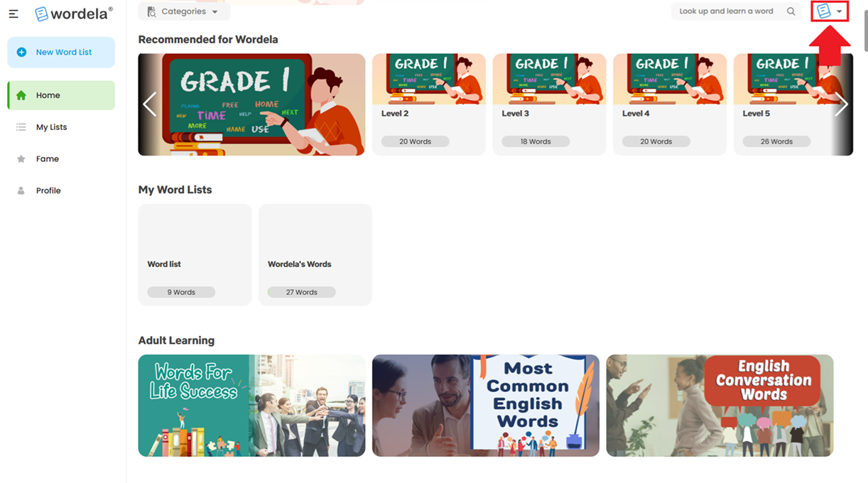Click the vertical page scrollbar
The width and height of the screenshot is (868, 483).
click(x=864, y=28)
